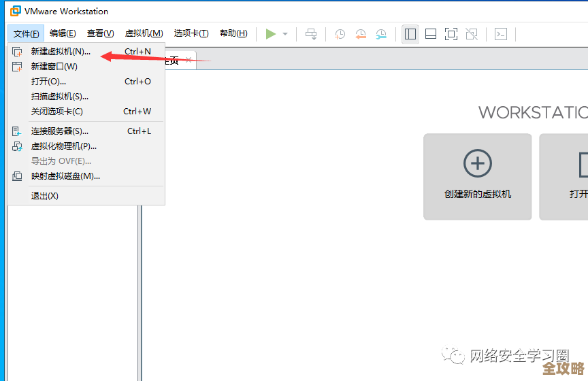Close the home tab with X
Screen dimensions: 588x381
(x=189, y=60)
